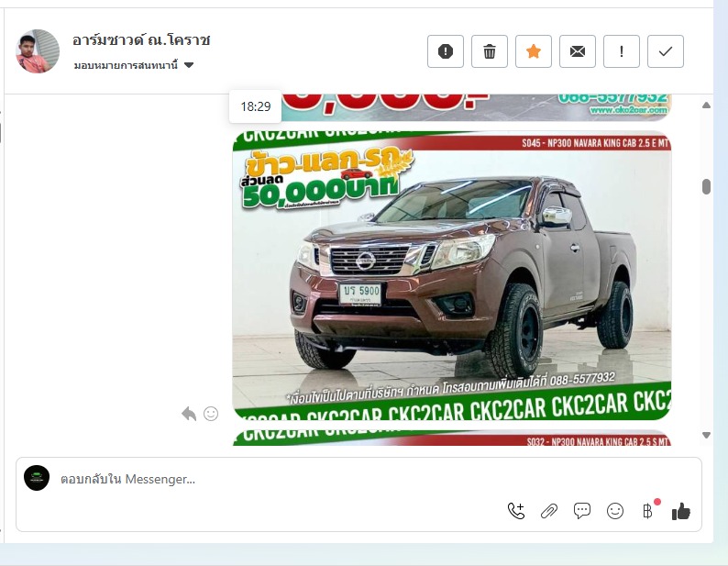Image resolution: width=728 pixels, height=566 pixels.
Task: Click the page avatar in reply box
Action: tap(37, 478)
